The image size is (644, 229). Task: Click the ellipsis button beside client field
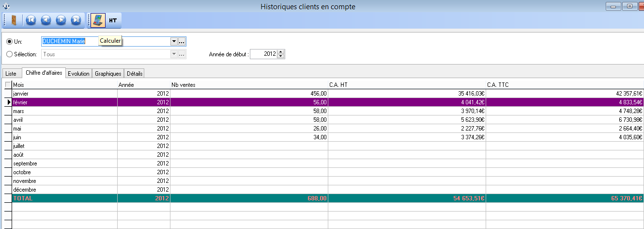click(182, 42)
